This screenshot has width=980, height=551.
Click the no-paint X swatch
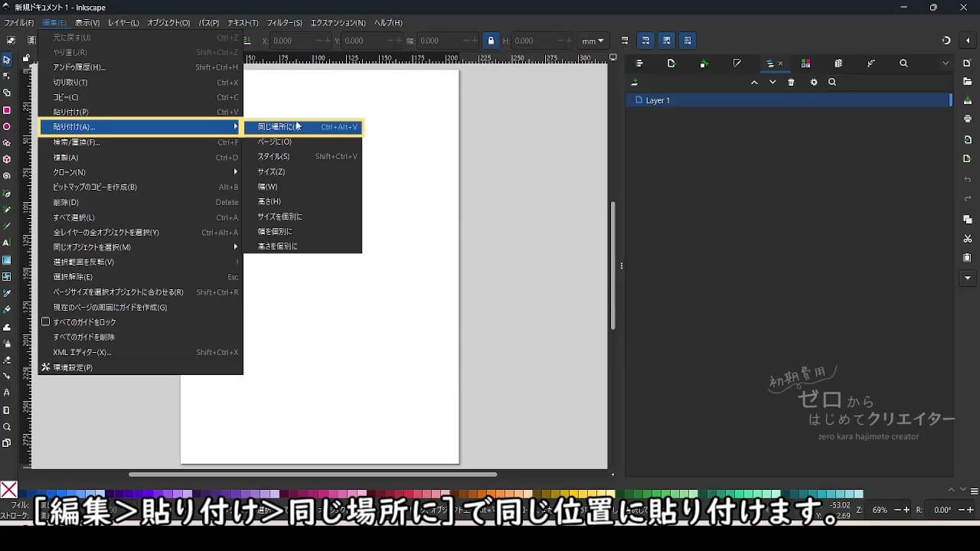(8, 490)
